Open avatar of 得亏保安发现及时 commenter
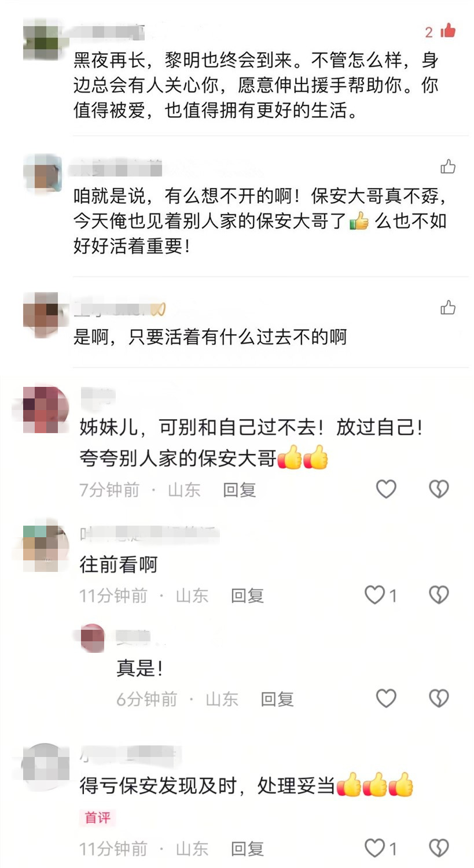This screenshot has width=474, height=868. click(46, 767)
